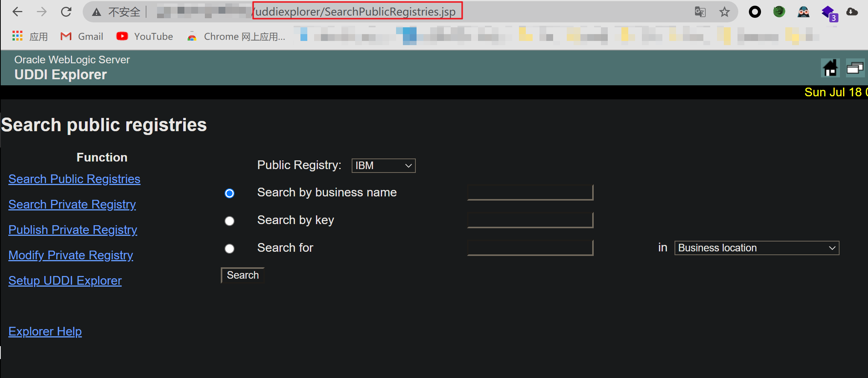Open the black circle extension icon

tap(755, 12)
